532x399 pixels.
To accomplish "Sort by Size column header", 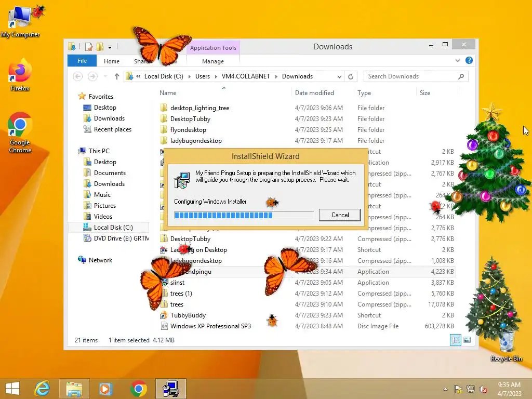I will (x=425, y=93).
